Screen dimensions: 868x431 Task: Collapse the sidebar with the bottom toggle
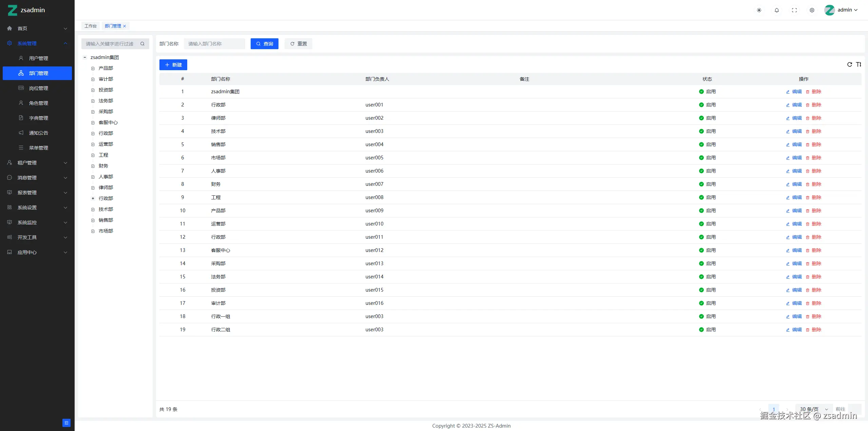[x=66, y=423]
